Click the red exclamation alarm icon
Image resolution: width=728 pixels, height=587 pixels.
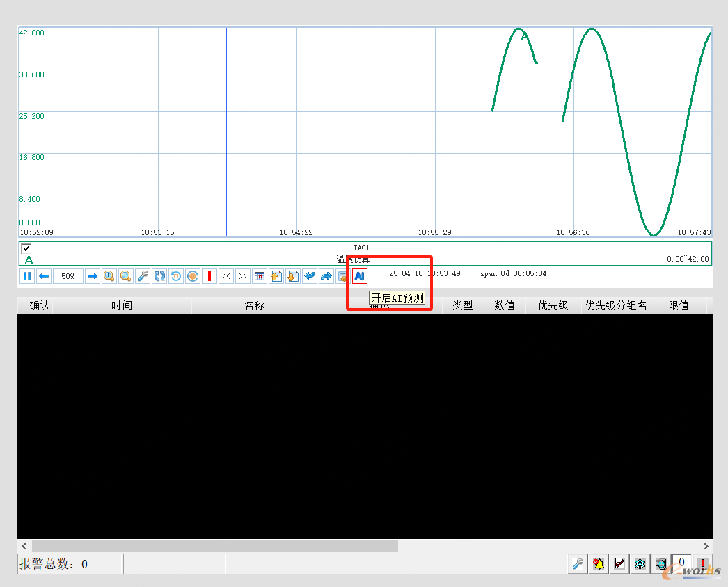click(x=703, y=564)
